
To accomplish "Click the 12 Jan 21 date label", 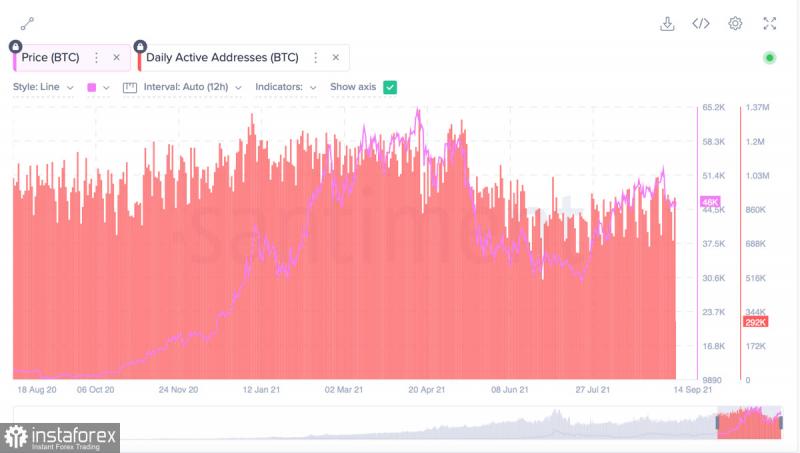I will pos(261,390).
